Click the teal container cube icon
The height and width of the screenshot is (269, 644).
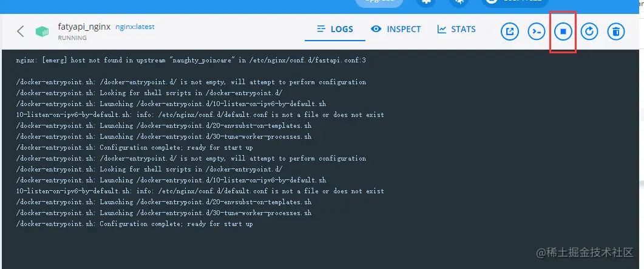[42, 32]
